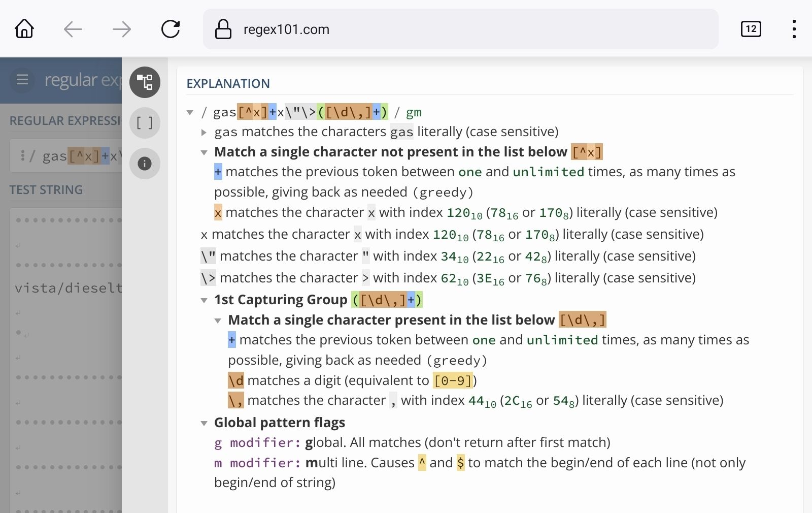The image size is (812, 513).
Task: Go to browser home page
Action: pyautogui.click(x=24, y=29)
